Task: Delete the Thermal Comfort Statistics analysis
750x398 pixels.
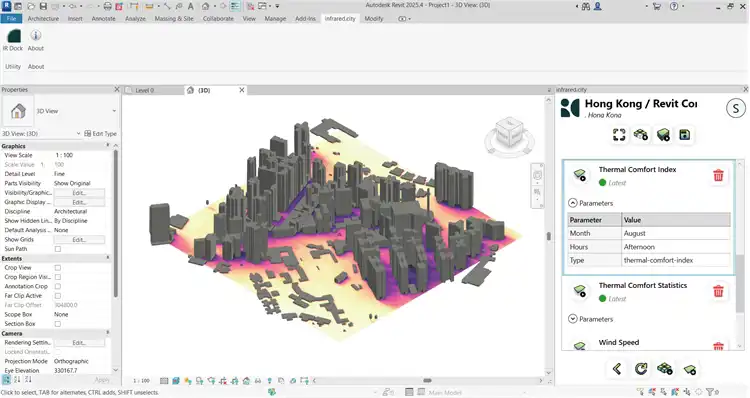Action: click(x=718, y=291)
